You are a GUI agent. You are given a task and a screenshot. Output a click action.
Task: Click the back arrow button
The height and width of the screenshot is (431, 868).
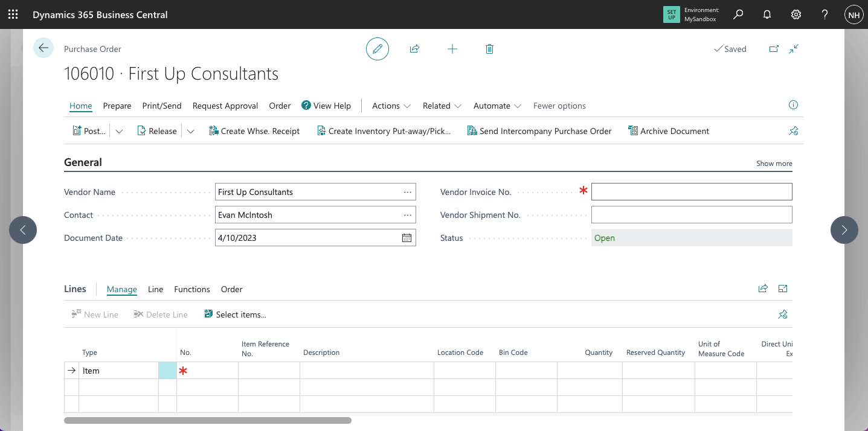43,48
